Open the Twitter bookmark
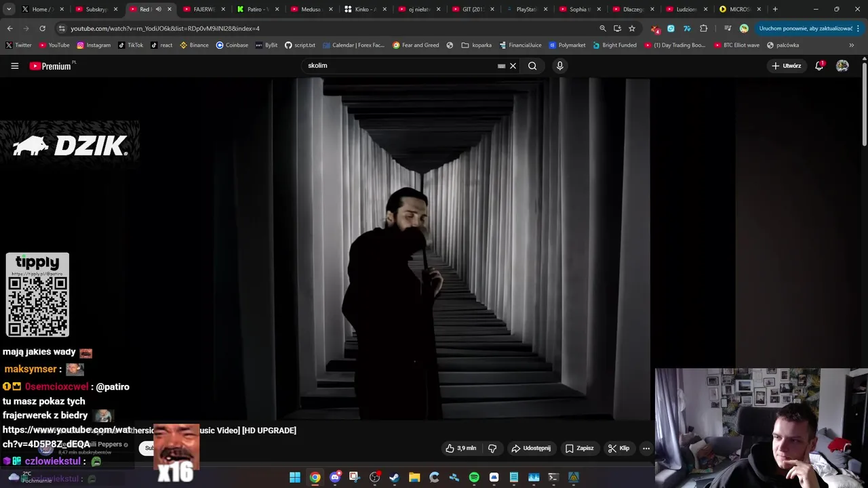 click(19, 45)
